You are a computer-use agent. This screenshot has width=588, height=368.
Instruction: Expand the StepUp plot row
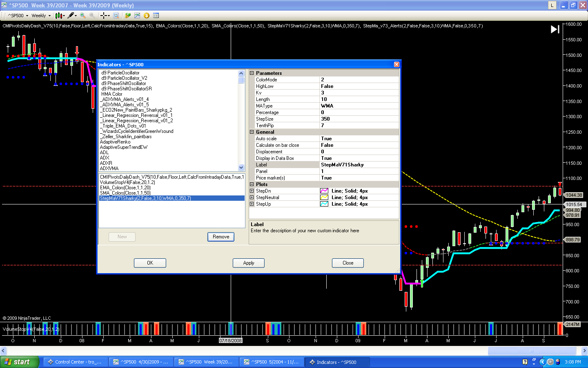(252, 204)
